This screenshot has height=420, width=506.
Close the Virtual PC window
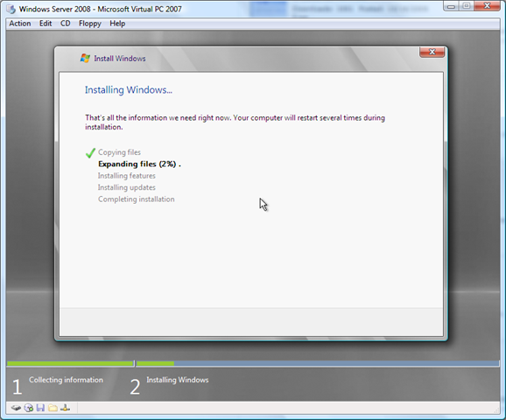click(x=488, y=6)
